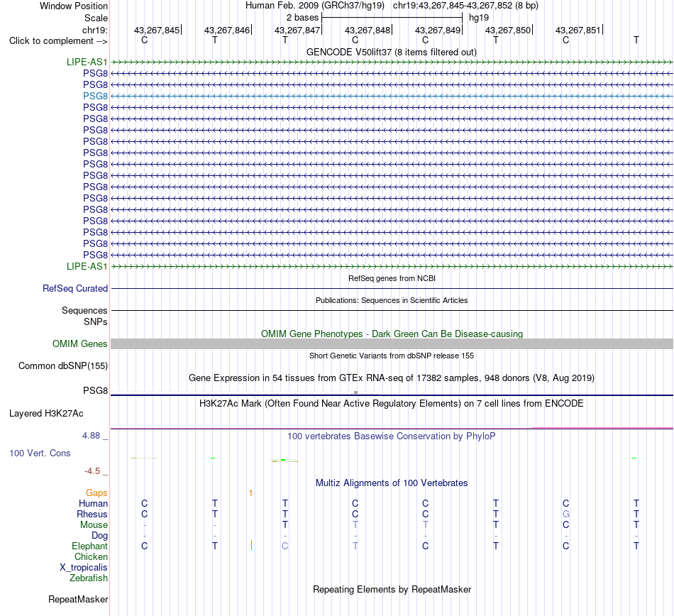Open the RefSeq Curated track label

click(75, 288)
